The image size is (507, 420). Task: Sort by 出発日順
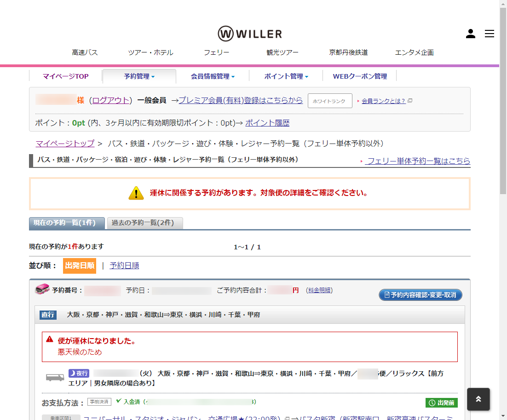pyautogui.click(x=80, y=266)
